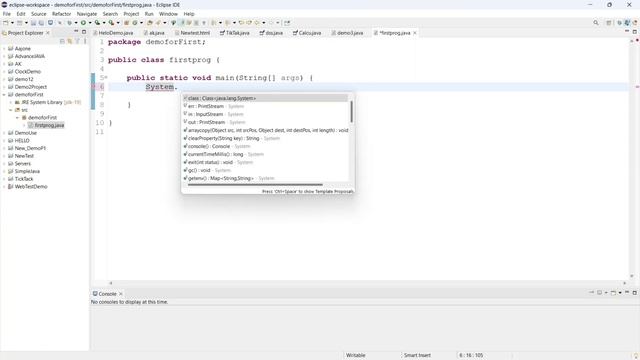
Task: Switch to the Calcu.java editor tab
Action: click(307, 33)
